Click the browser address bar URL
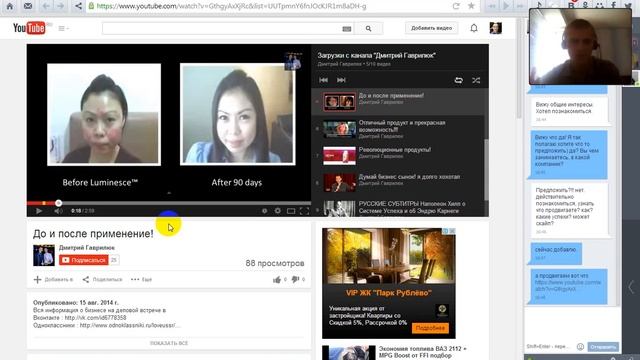Screen dimensions: 640x360 coord(231,6)
